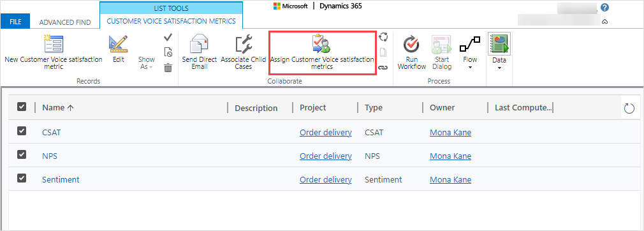
Task: Click New Customer Voice satisfaction metric icon
Action: pyautogui.click(x=53, y=44)
